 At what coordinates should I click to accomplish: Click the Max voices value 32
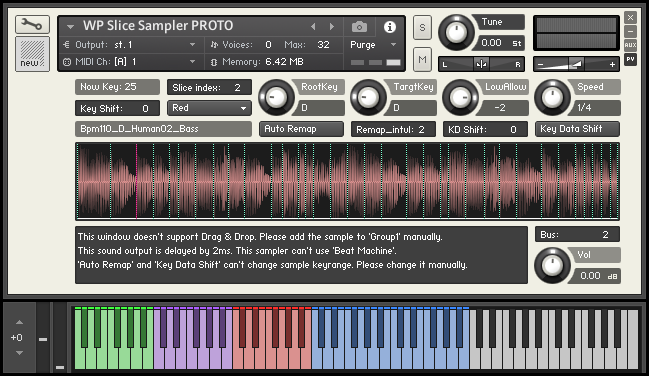323,45
